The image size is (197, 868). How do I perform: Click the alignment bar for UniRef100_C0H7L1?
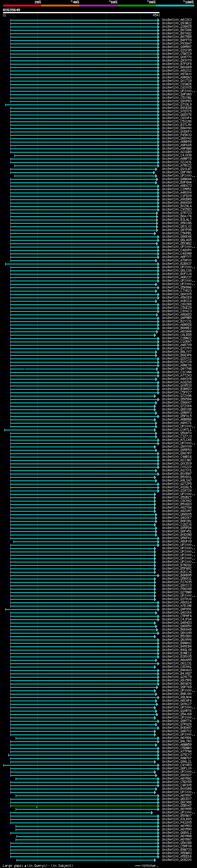pos(80,430)
